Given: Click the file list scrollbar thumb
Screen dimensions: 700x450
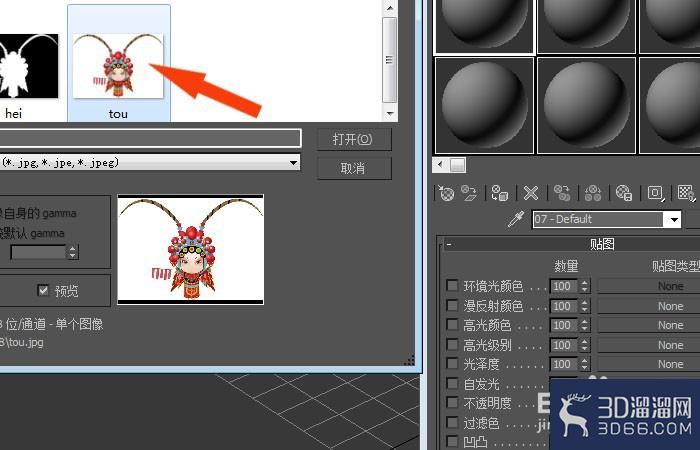Looking at the screenshot, I should point(390,60).
